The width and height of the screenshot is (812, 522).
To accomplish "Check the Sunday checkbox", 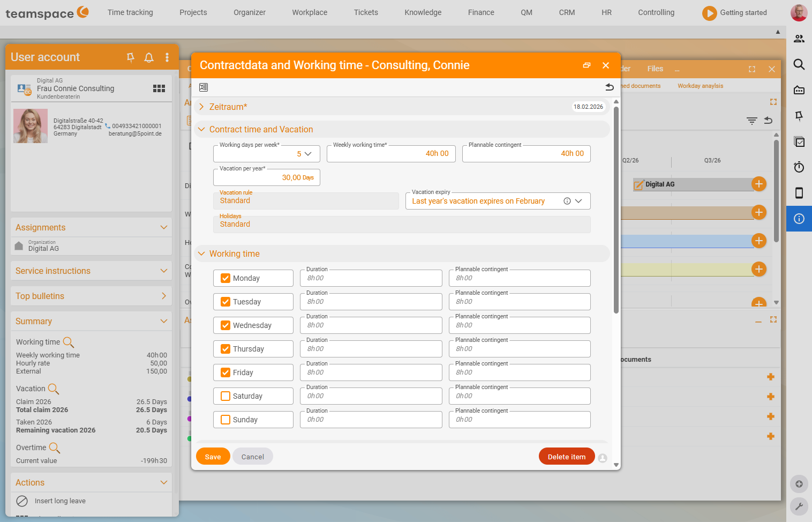I will tap(225, 420).
